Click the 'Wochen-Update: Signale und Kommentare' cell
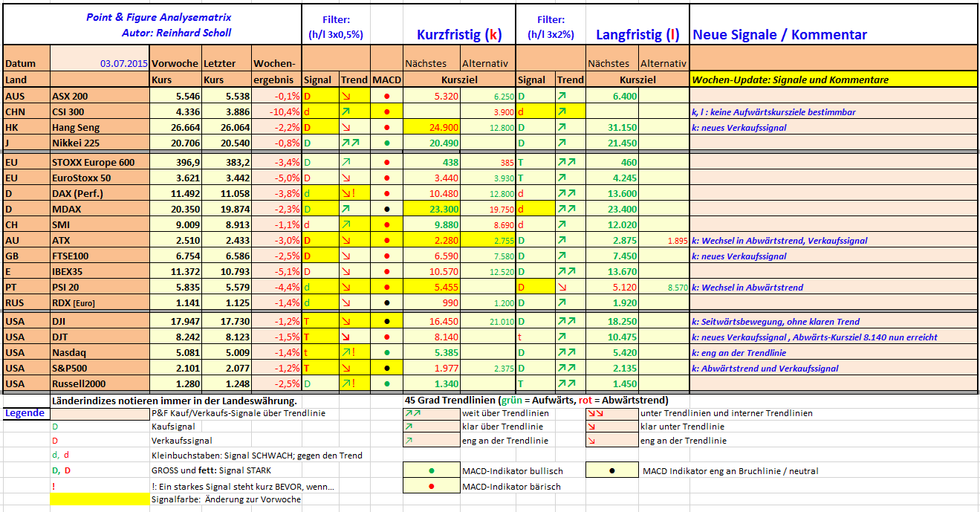980x512 pixels. (834, 80)
